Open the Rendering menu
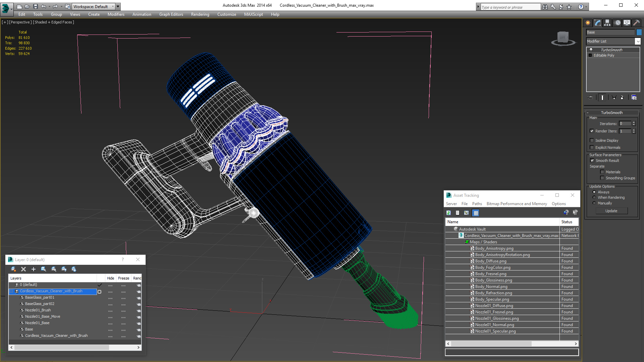Viewport: 644px width, 362px height. coord(200,14)
